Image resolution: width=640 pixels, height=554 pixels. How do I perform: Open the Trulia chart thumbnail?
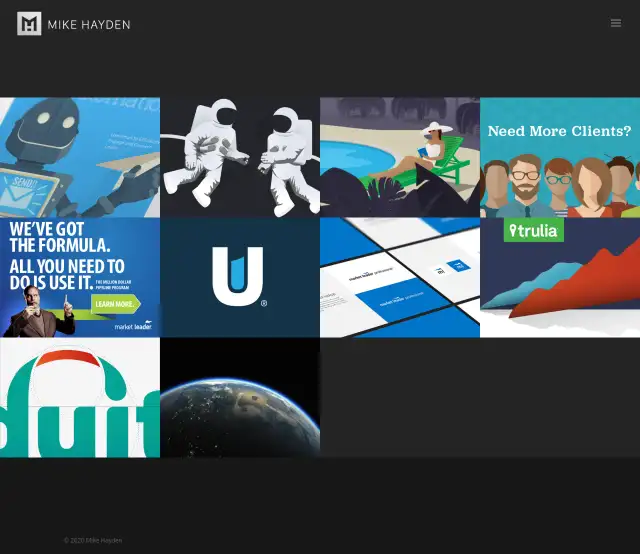[560, 277]
